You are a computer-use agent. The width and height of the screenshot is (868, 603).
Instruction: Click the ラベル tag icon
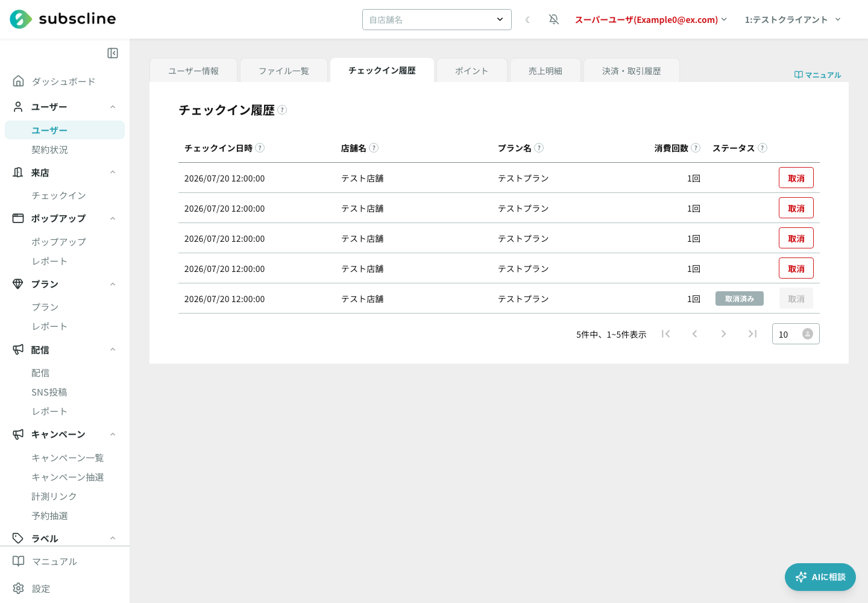click(x=19, y=538)
